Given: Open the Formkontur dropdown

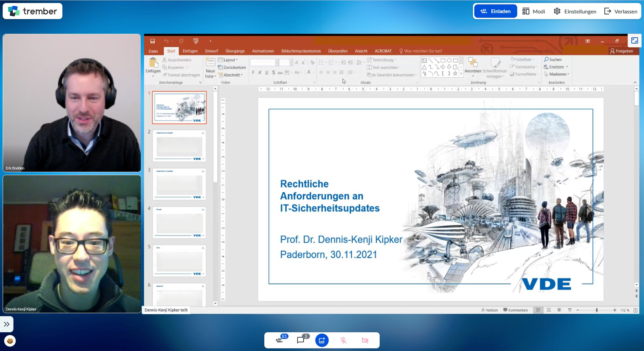Looking at the screenshot, I should (x=524, y=67).
